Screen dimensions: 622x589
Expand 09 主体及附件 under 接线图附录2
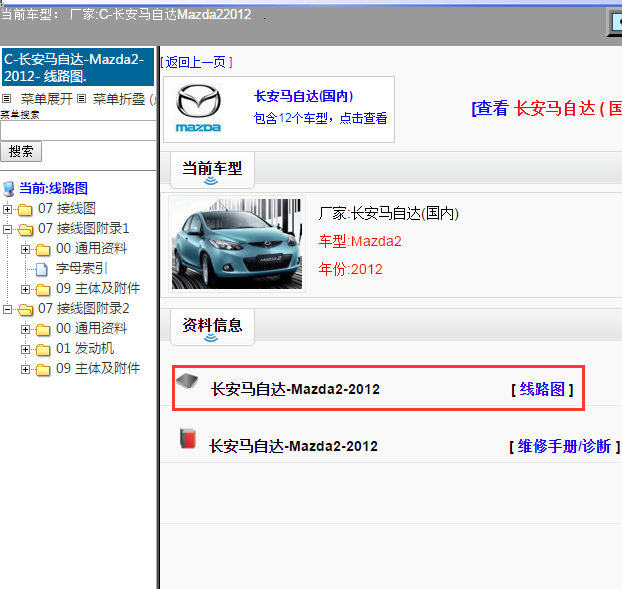coord(25,369)
